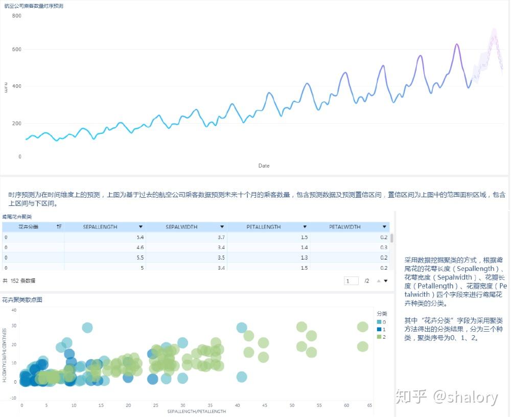Click the 知乎 @shalory watermark

446,396
